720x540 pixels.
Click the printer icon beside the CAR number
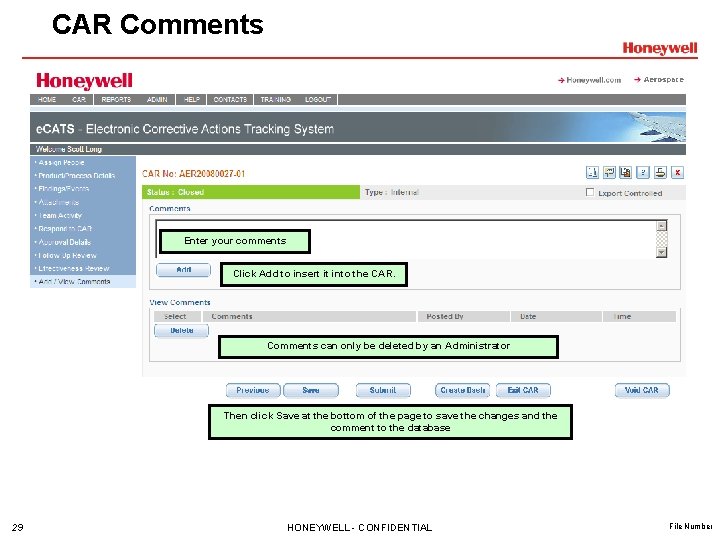click(x=660, y=173)
